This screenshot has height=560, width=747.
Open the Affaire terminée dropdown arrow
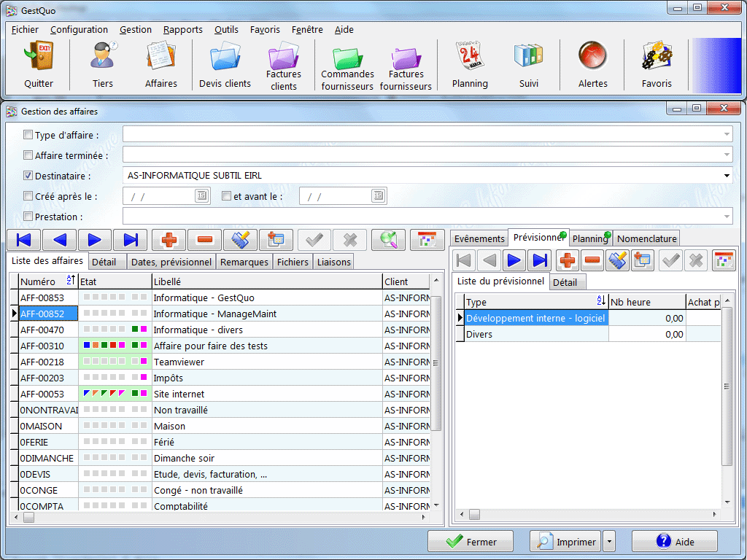point(727,155)
